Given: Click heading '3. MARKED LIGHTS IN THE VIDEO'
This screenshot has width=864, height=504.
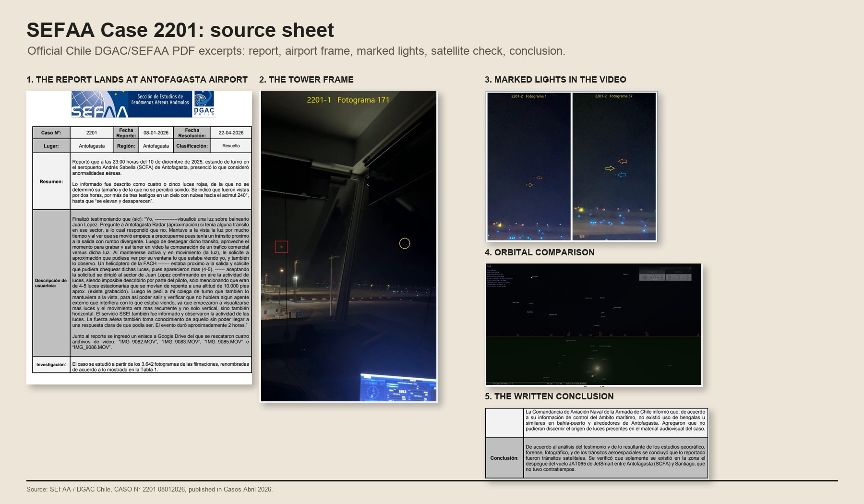Looking at the screenshot, I should [555, 80].
